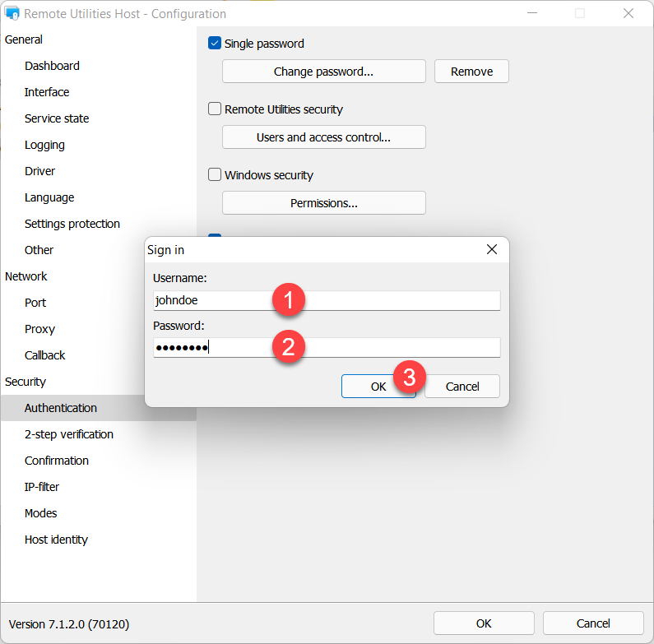
Task: Cancel the Sign in dialog
Action: coord(462,387)
